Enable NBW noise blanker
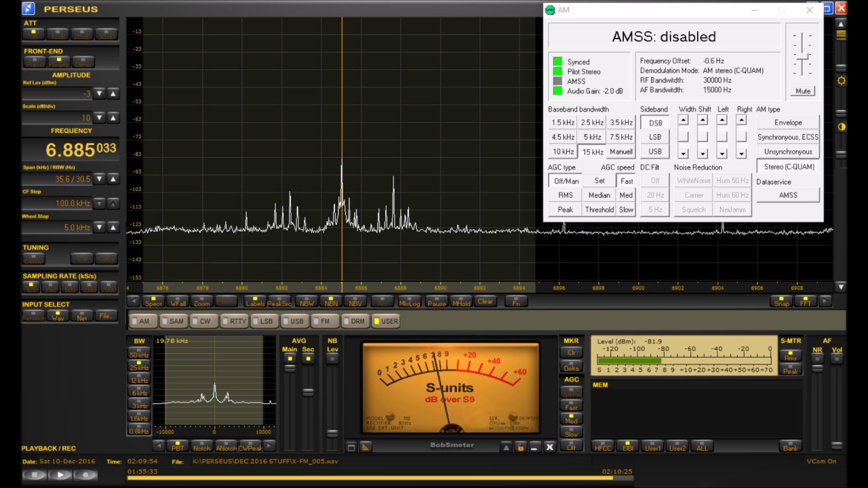Screen dimensions: 868x488 (307, 302)
